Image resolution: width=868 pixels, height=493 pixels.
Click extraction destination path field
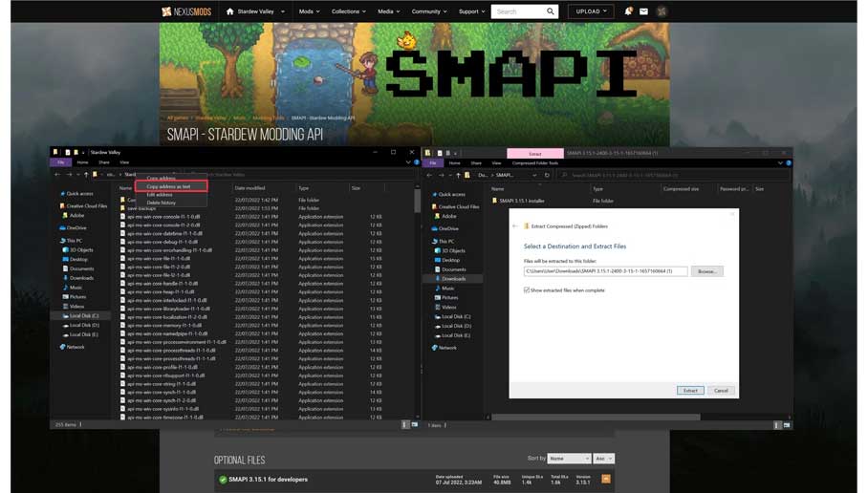(x=606, y=271)
